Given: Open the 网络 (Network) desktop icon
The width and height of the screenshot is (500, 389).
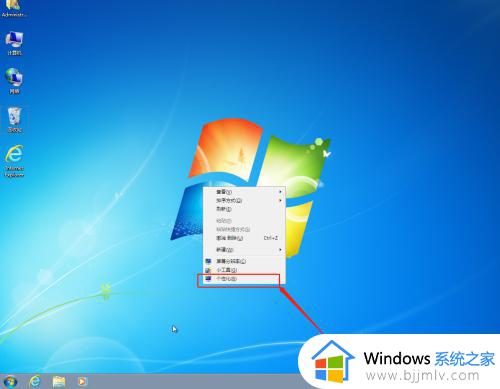Looking at the screenshot, I should pyautogui.click(x=14, y=81).
